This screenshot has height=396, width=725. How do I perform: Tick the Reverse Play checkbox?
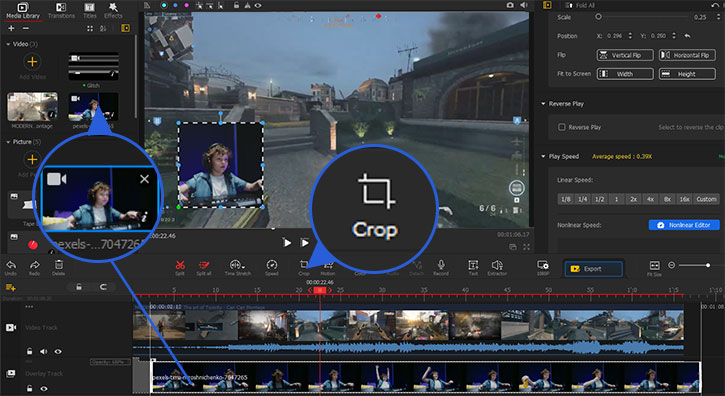pos(562,127)
